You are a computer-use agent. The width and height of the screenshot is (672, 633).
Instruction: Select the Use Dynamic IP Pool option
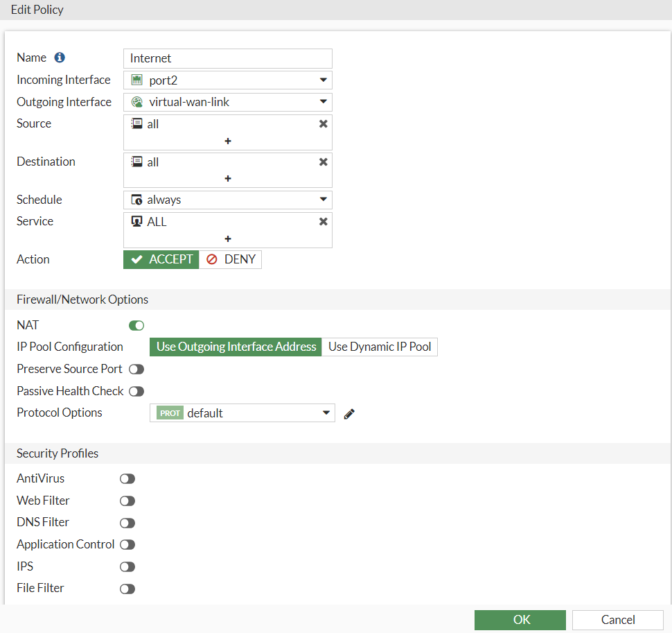pyautogui.click(x=380, y=347)
